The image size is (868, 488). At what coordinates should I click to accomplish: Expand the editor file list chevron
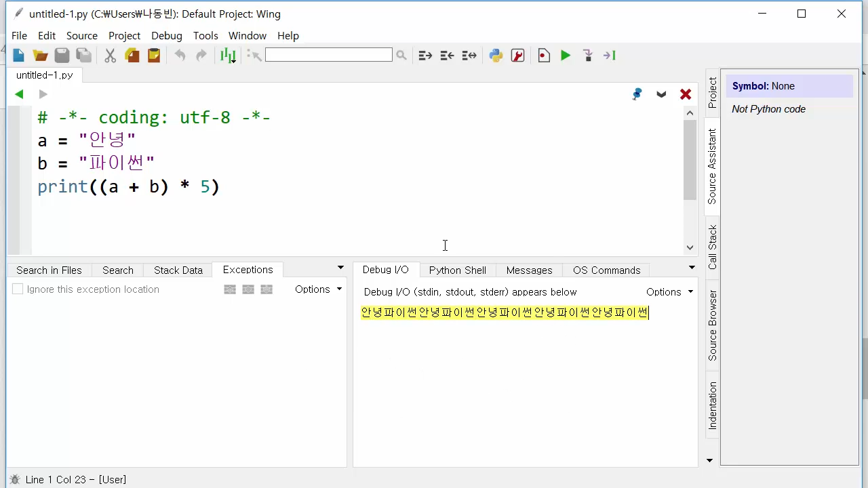point(661,94)
